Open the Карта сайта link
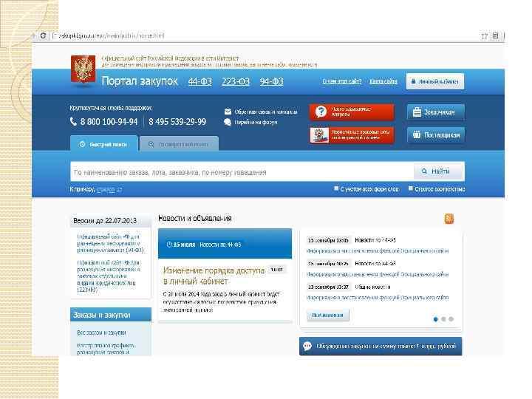This screenshot has height=399, width=532. click(383, 81)
